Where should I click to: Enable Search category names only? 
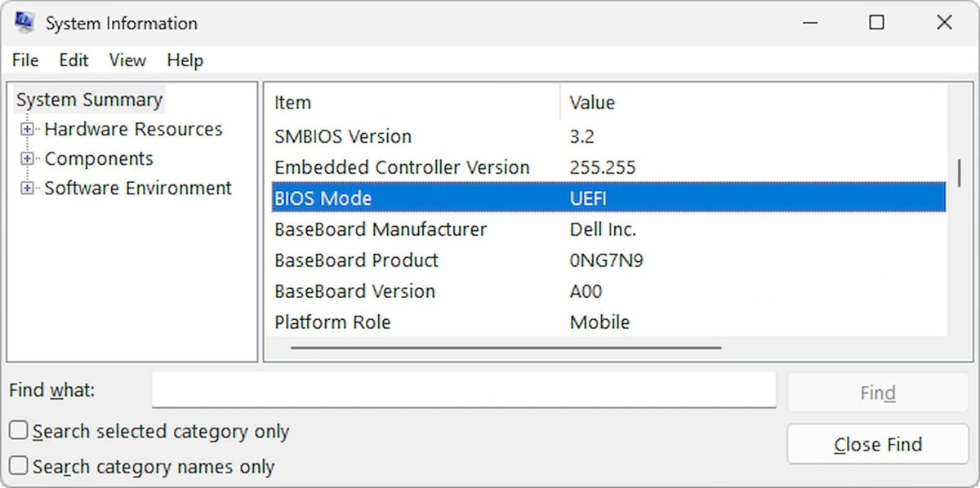point(18,466)
